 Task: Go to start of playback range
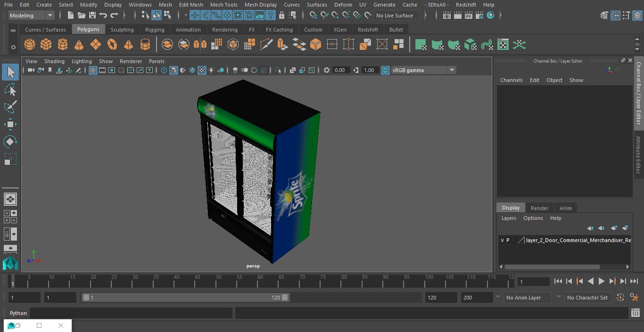[x=558, y=281]
